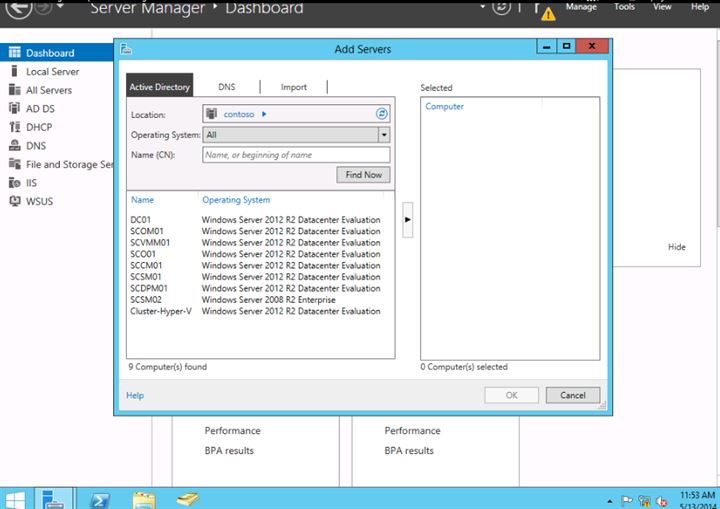
Task: Expand the contoso location chevron
Action: click(264, 114)
